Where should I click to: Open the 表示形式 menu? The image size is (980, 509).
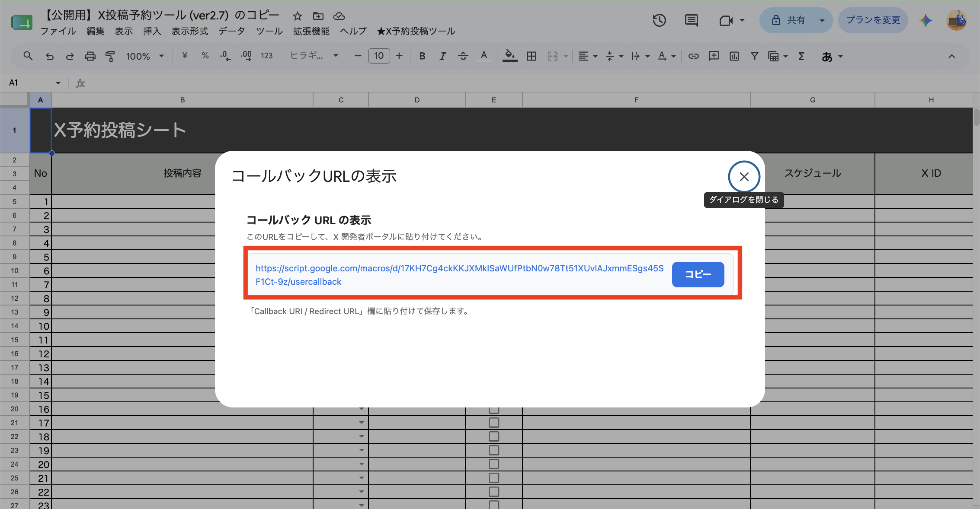point(189,31)
